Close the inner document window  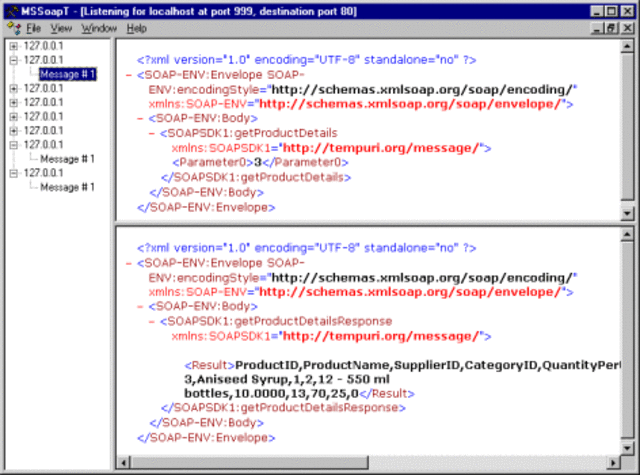pos(627,29)
